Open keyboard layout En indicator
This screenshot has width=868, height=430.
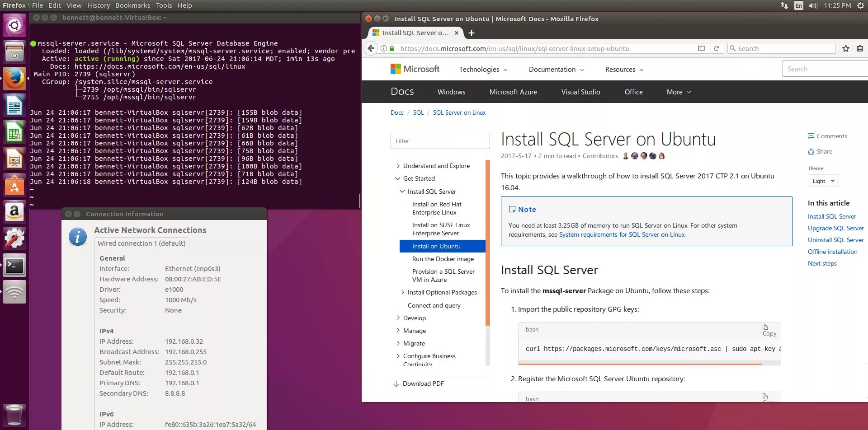[x=799, y=5]
